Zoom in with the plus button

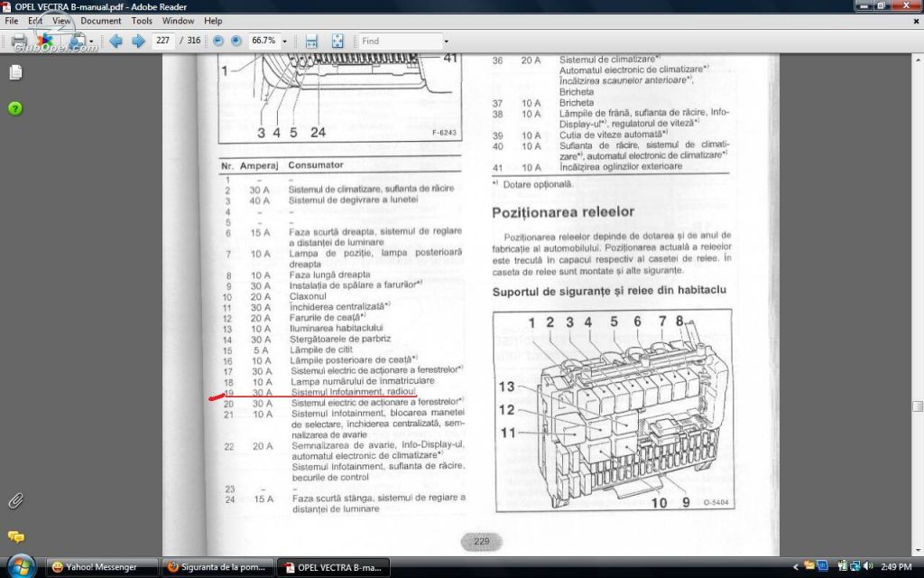[236, 41]
